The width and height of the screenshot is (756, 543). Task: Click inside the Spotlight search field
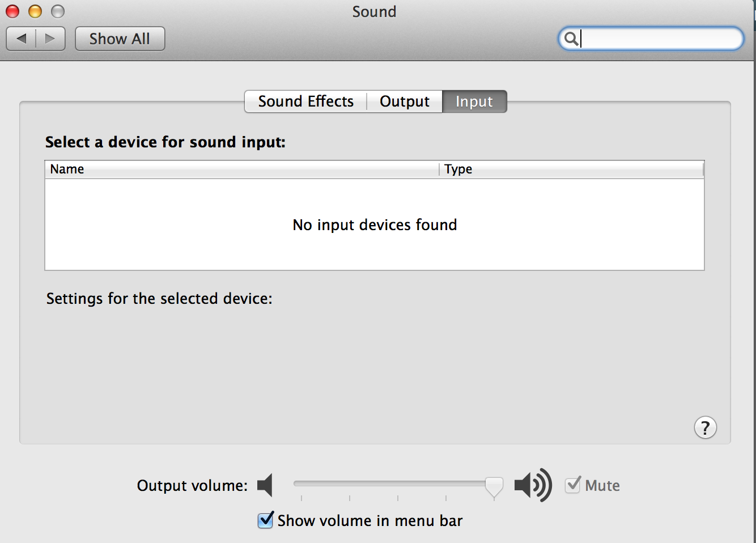click(x=652, y=38)
